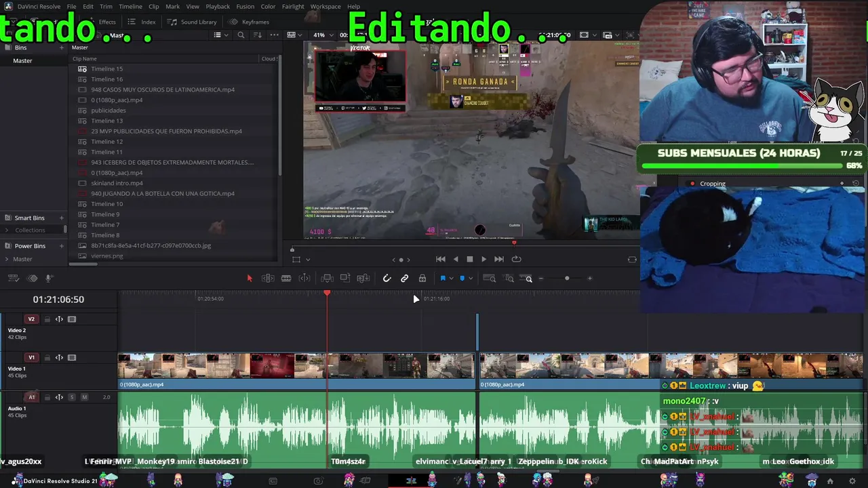Go to the Project Manager home icon
The width and height of the screenshot is (868, 488).
coord(830,481)
